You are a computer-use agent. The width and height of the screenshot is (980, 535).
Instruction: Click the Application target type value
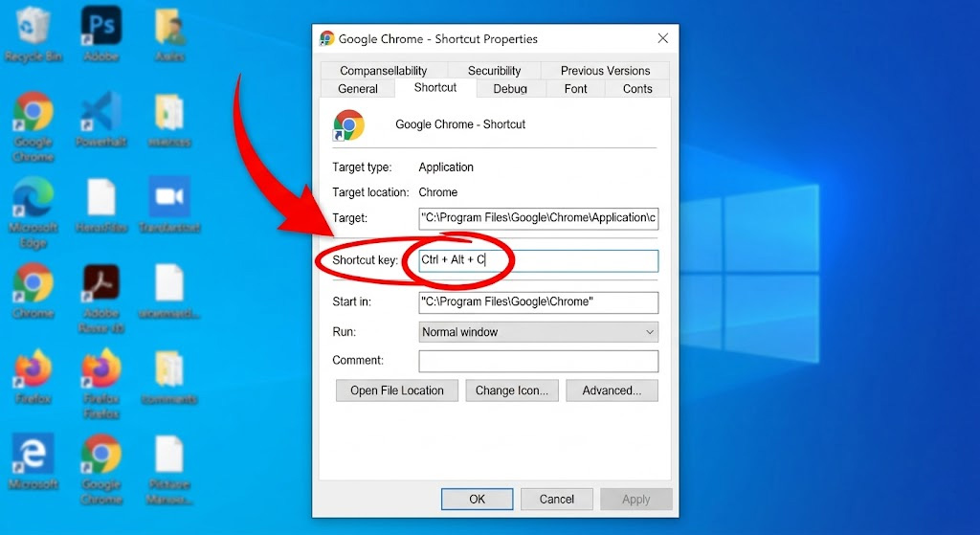tap(446, 167)
